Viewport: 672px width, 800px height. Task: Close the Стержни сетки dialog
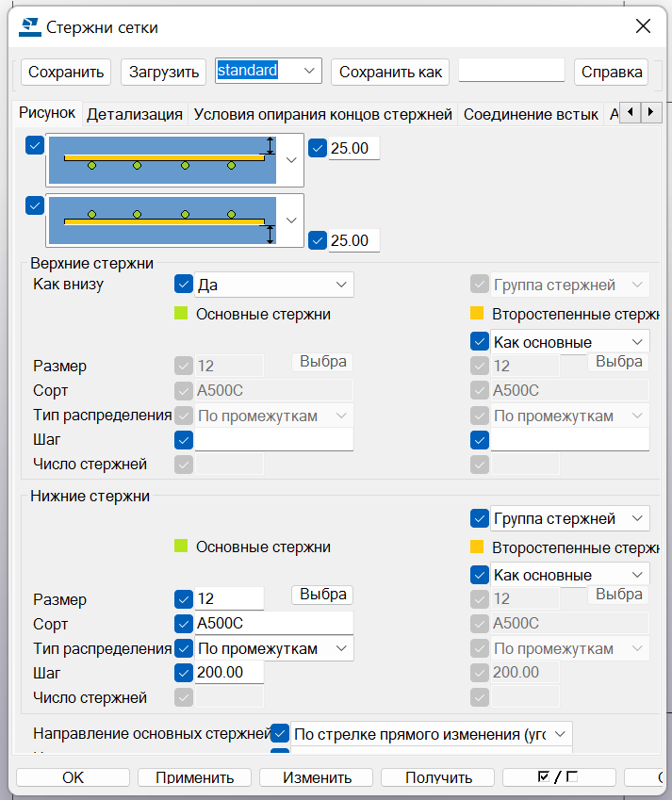tap(643, 26)
